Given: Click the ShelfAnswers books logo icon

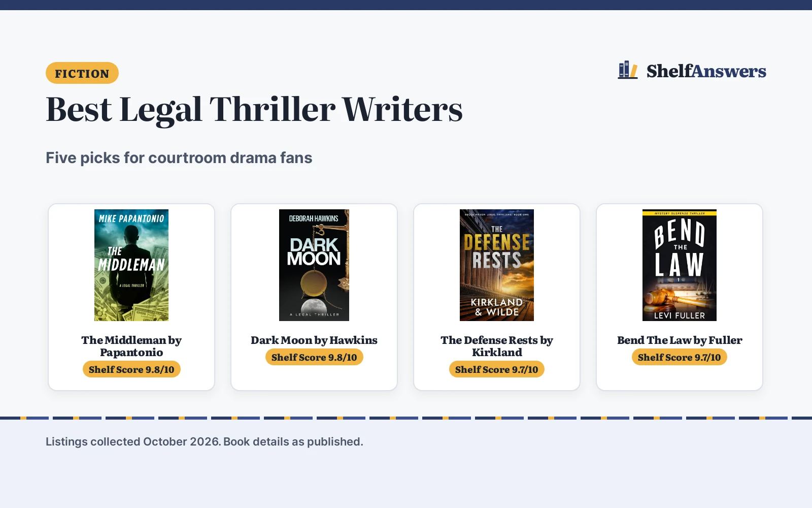Looking at the screenshot, I should click(628, 70).
